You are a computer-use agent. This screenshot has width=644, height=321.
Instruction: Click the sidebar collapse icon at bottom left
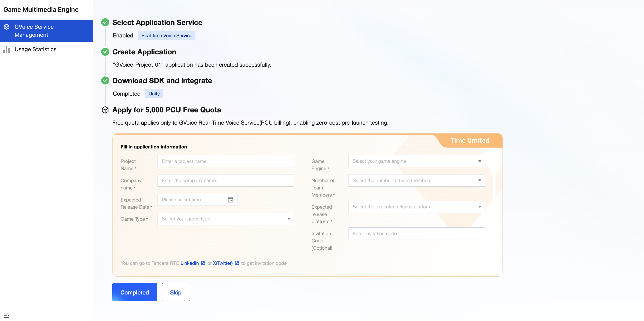(6, 315)
